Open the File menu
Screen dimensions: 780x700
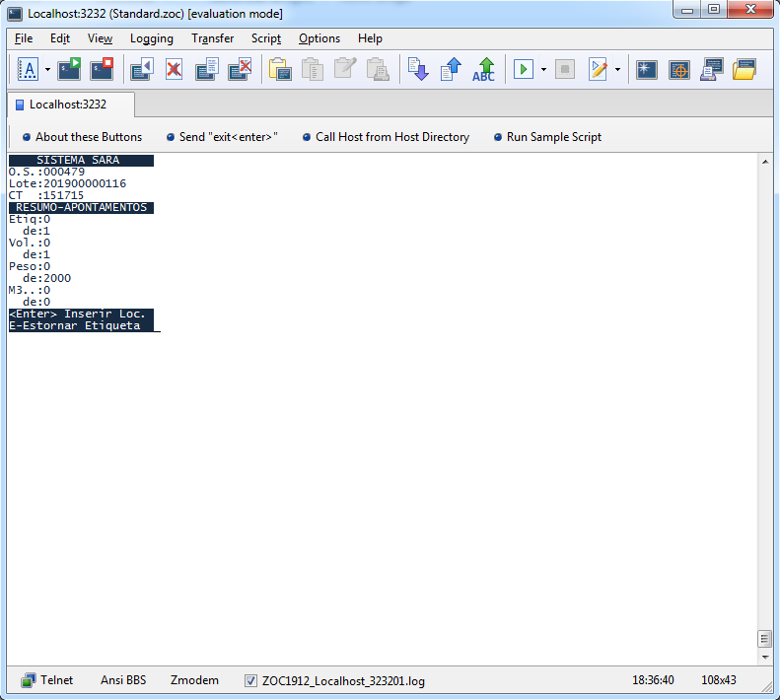tap(24, 38)
